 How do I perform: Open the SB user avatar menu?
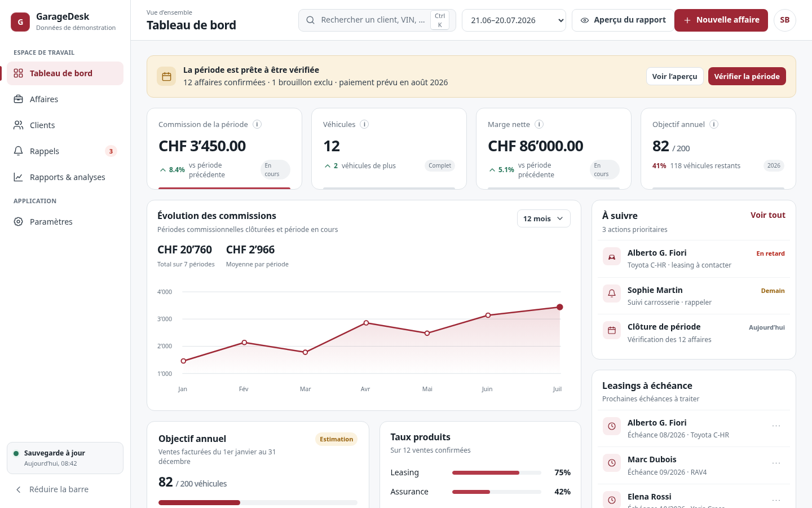pyautogui.click(x=785, y=20)
